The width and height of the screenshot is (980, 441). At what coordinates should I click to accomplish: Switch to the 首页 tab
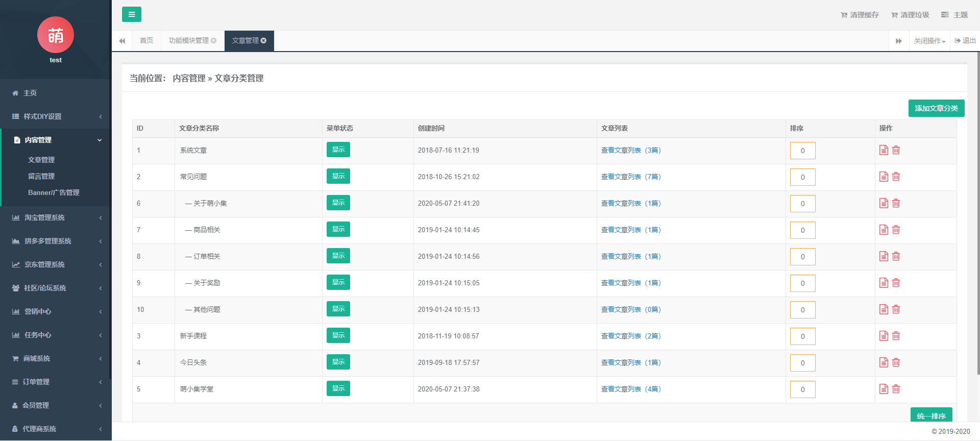point(146,41)
